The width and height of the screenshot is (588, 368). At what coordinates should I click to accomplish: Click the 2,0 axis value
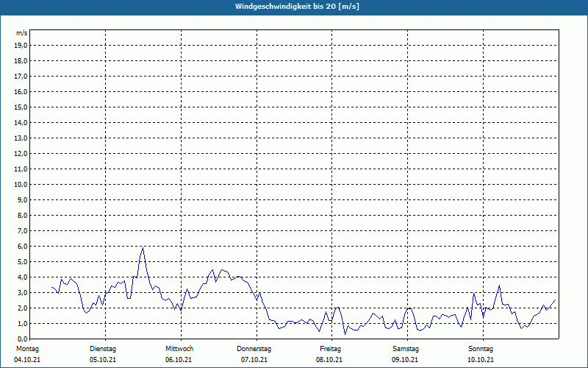point(22,308)
